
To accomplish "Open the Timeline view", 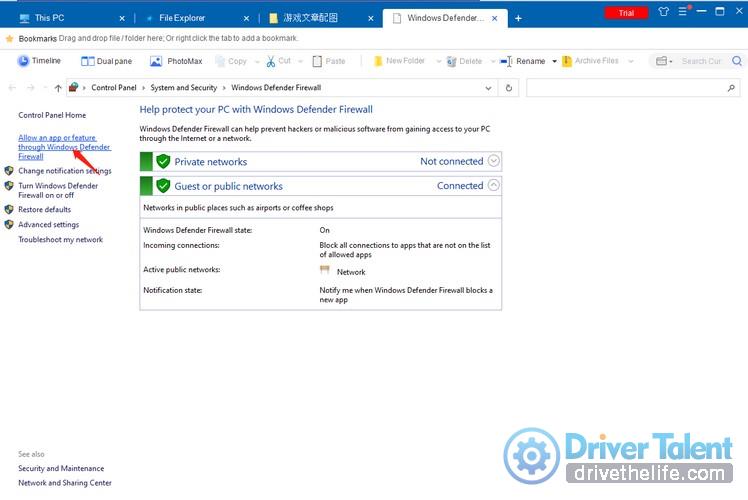I will click(39, 61).
